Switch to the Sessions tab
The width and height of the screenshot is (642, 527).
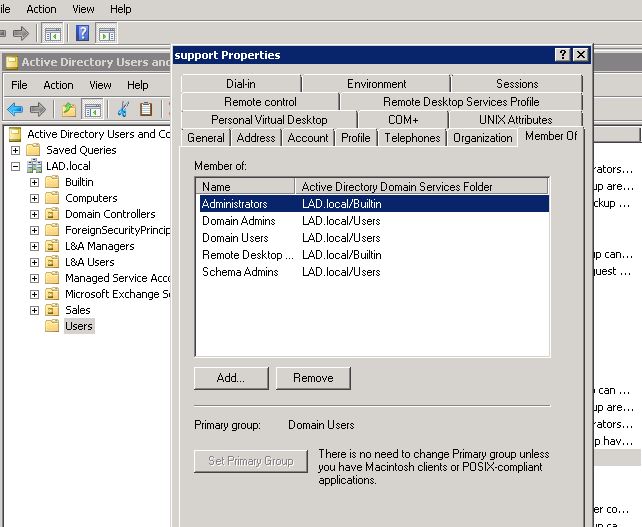click(x=517, y=84)
